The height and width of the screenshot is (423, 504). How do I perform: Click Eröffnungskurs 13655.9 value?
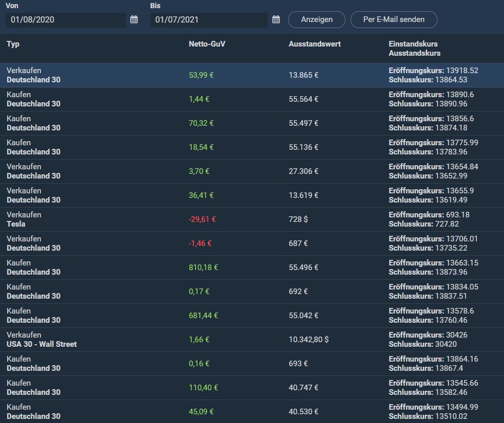460,191
